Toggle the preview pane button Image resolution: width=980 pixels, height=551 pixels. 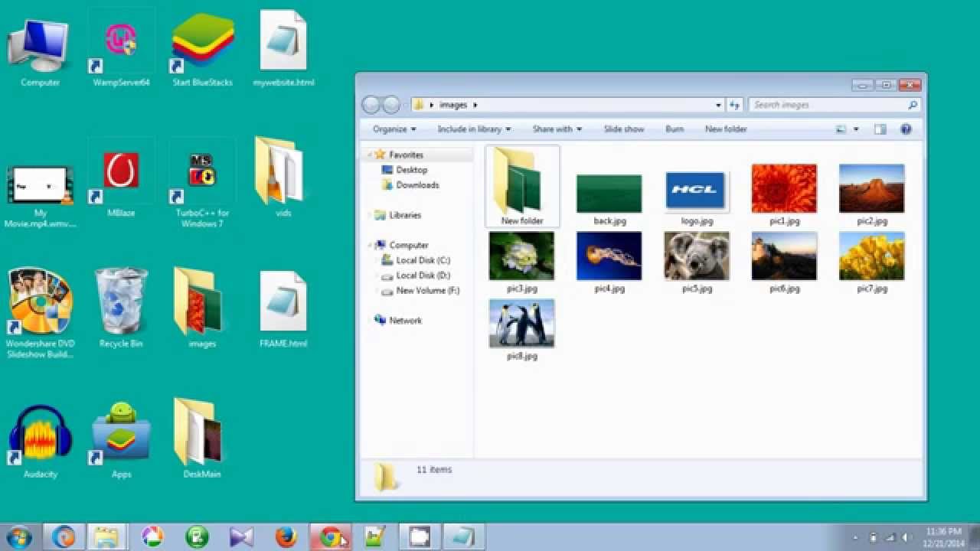coord(880,129)
